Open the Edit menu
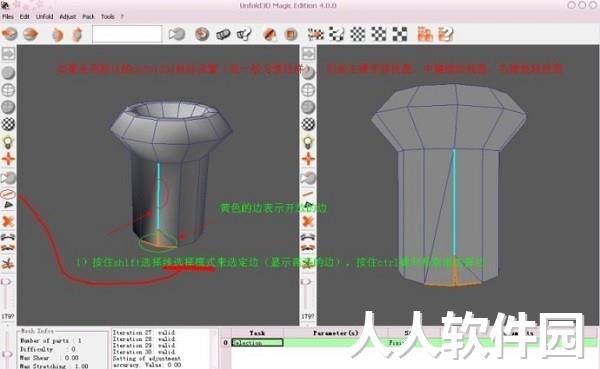 tap(24, 16)
